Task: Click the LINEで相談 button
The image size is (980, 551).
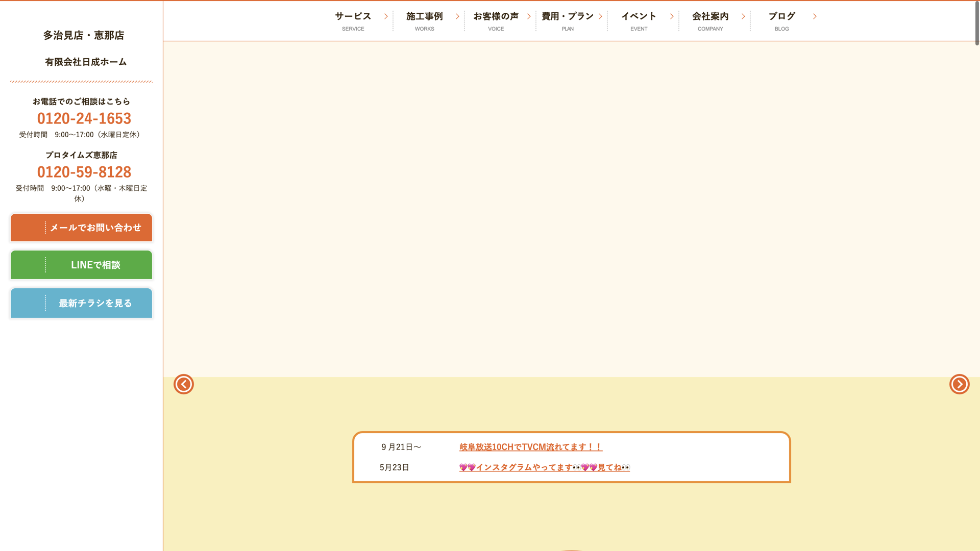Action: (81, 265)
